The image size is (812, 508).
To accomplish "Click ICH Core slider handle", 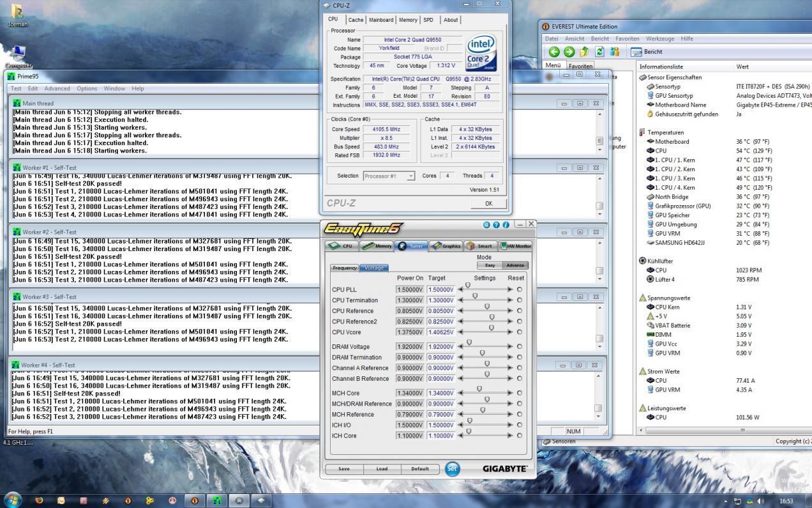I will 468,431.
